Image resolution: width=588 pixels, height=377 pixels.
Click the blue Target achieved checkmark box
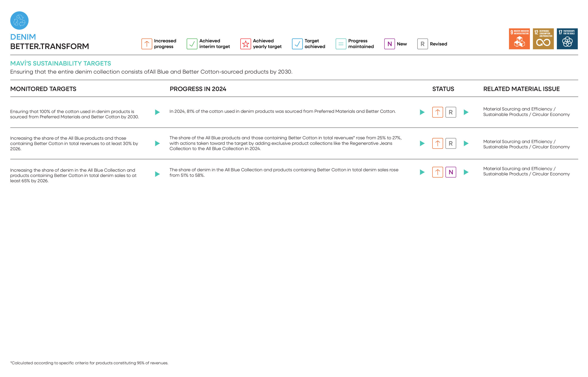click(297, 44)
